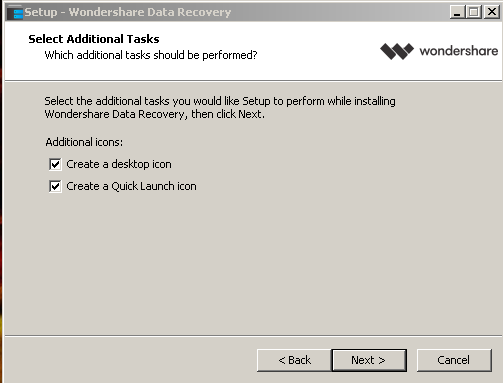The height and width of the screenshot is (383, 503).
Task: Minimize the Setup window
Action: 457,12
